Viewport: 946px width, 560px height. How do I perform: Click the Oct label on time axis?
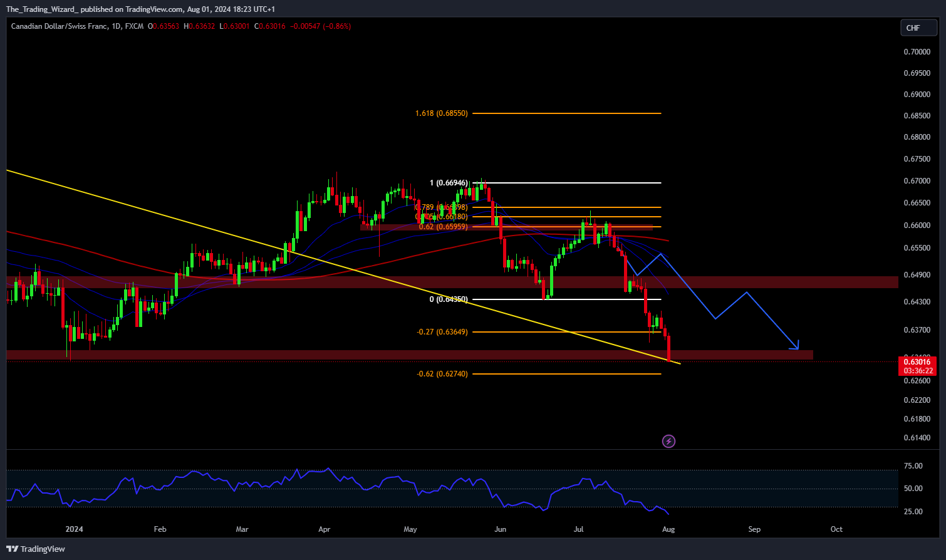coord(836,529)
